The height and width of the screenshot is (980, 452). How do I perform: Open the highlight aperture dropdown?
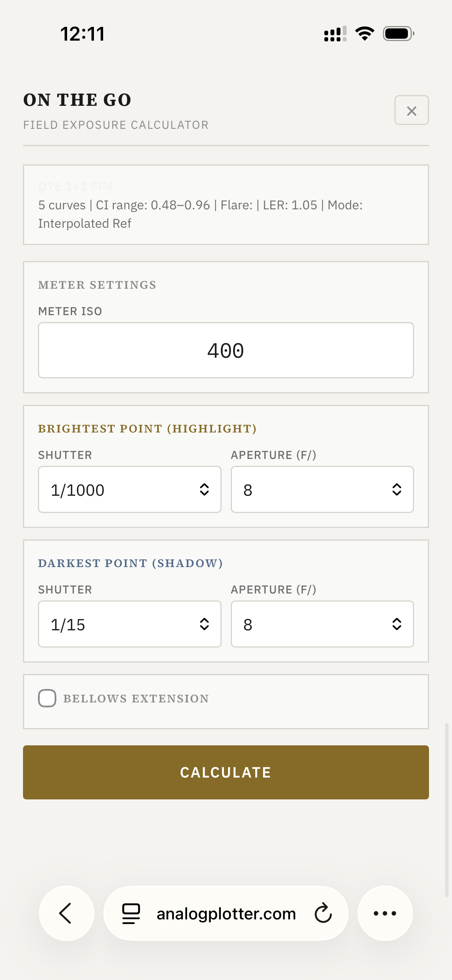coord(322,490)
